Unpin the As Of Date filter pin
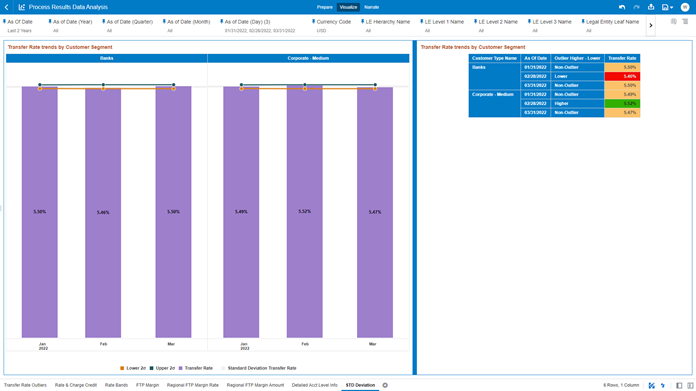Viewport: 696px width, 391px height. point(4,21)
